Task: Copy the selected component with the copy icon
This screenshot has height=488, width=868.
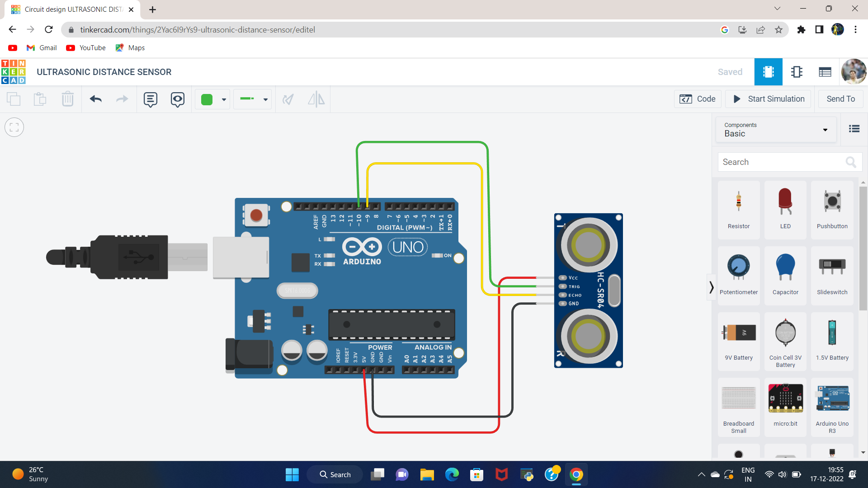Action: [x=14, y=99]
